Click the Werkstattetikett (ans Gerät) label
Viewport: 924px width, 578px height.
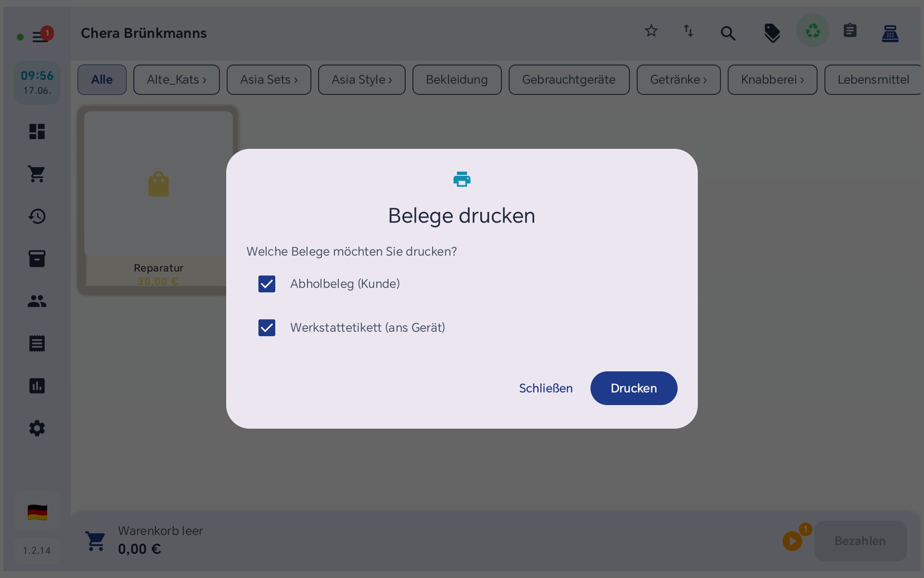[368, 328]
